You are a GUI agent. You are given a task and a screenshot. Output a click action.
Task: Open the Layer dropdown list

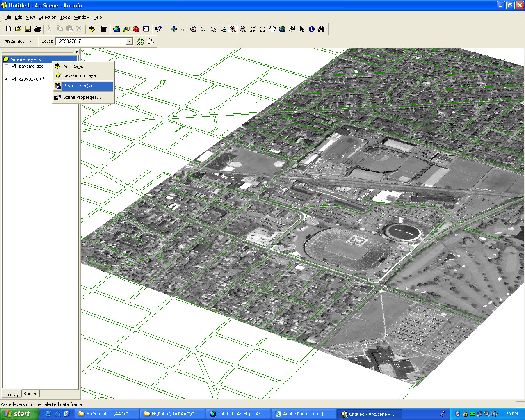[x=129, y=41]
